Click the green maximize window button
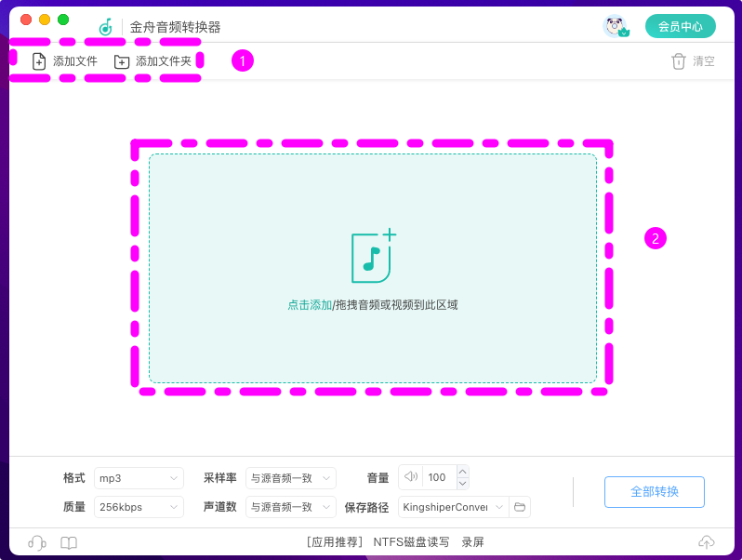The image size is (742, 560). 63,20
